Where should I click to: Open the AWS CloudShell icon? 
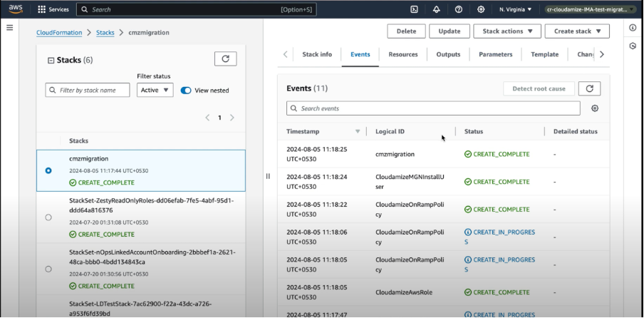pos(414,10)
